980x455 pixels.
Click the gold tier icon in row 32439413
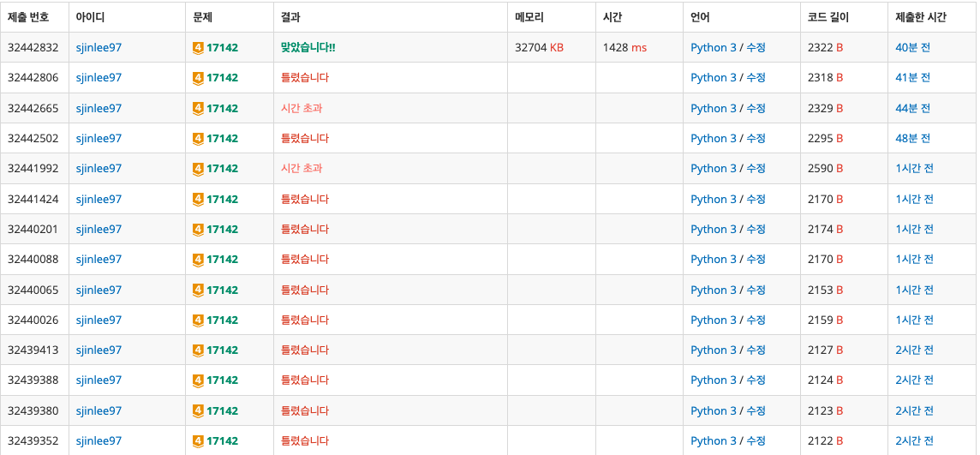coord(198,350)
